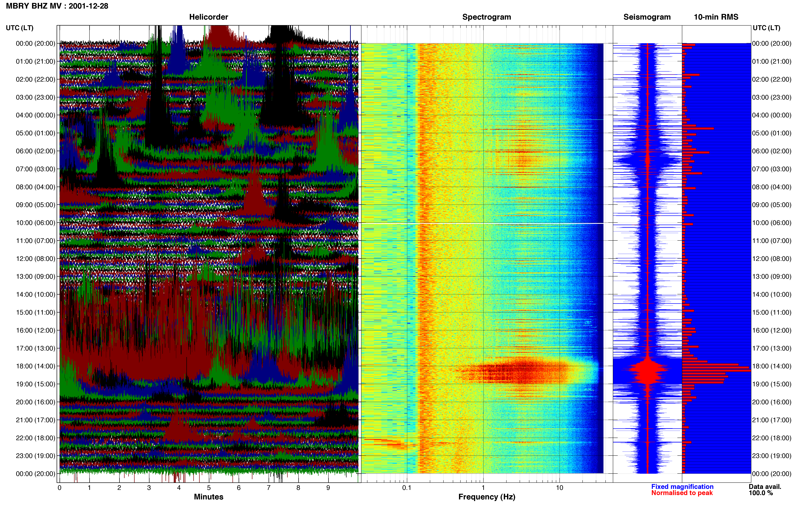Screen dimensions: 812x508
Task: Click the 'Minutes' axis title
Action: coord(209,497)
